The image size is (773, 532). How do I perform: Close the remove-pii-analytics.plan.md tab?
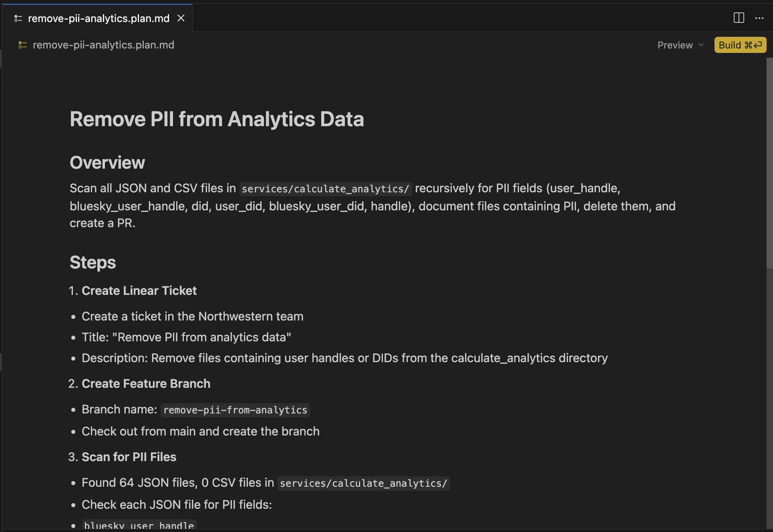click(x=181, y=18)
